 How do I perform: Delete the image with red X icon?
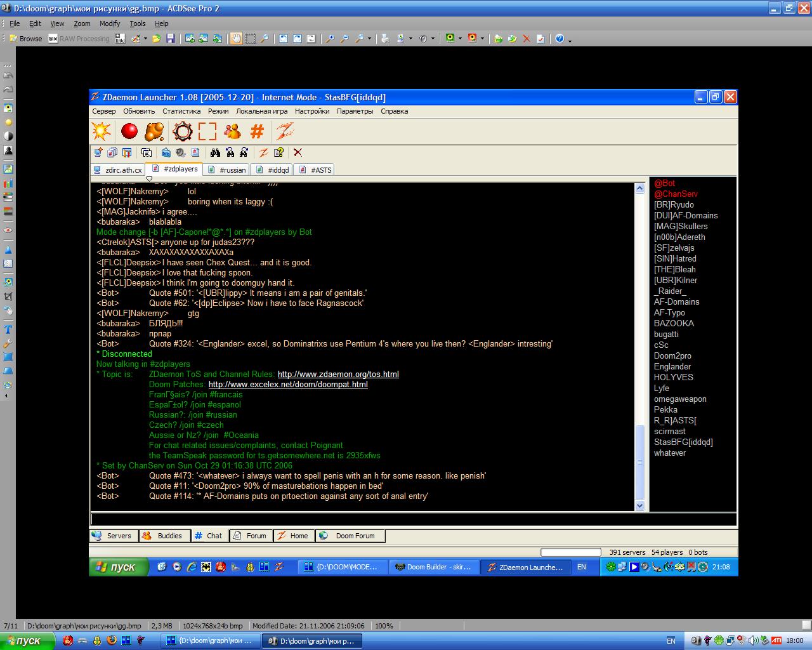[x=526, y=39]
